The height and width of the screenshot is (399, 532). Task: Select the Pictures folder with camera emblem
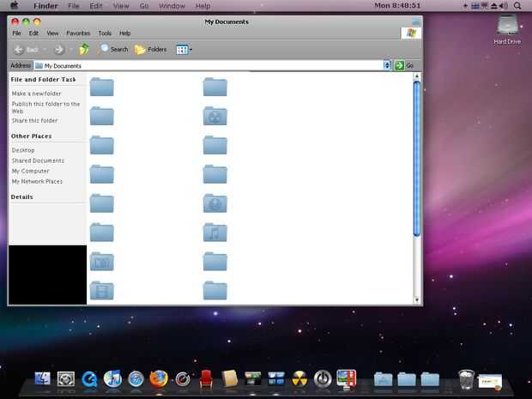pos(102,262)
